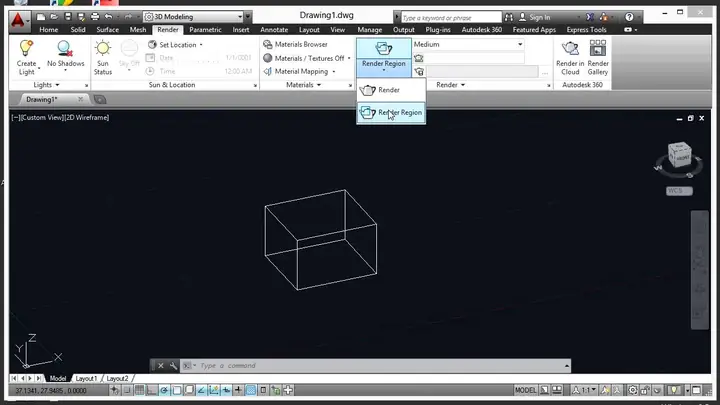Screen dimensions: 720x405
Task: Click the Undo arrow icon
Action: (x=108, y=17)
